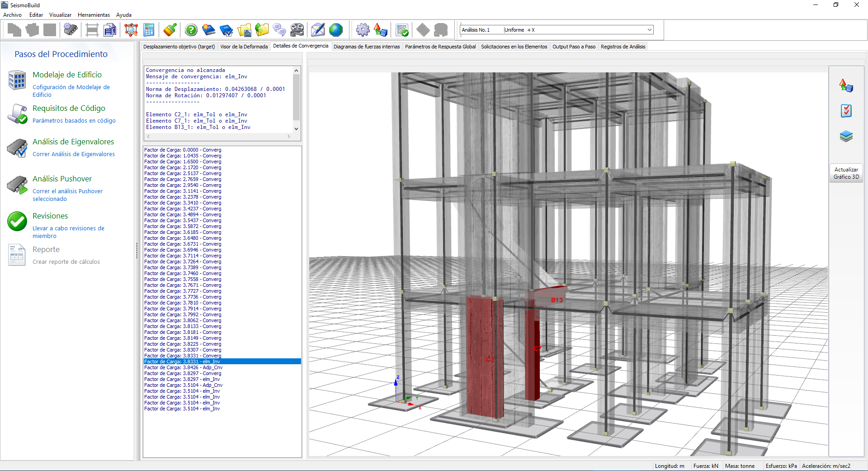This screenshot has height=471, width=868.
Task: Click Correr Análisis de Eigenvalores link
Action: point(74,154)
